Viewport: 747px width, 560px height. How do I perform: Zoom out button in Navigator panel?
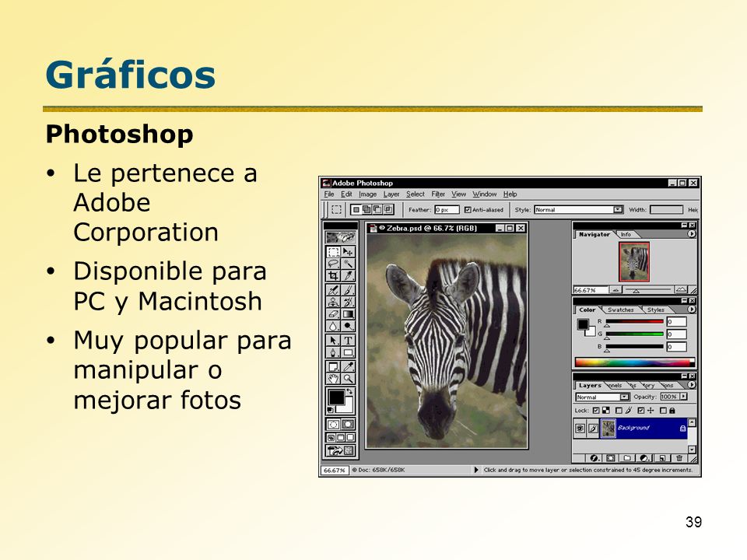click(615, 289)
